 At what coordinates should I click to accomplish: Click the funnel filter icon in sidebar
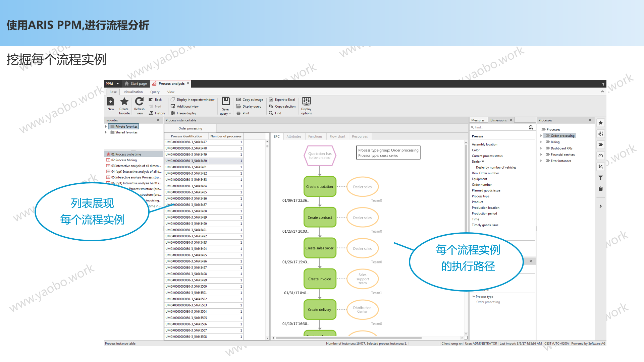click(x=601, y=178)
